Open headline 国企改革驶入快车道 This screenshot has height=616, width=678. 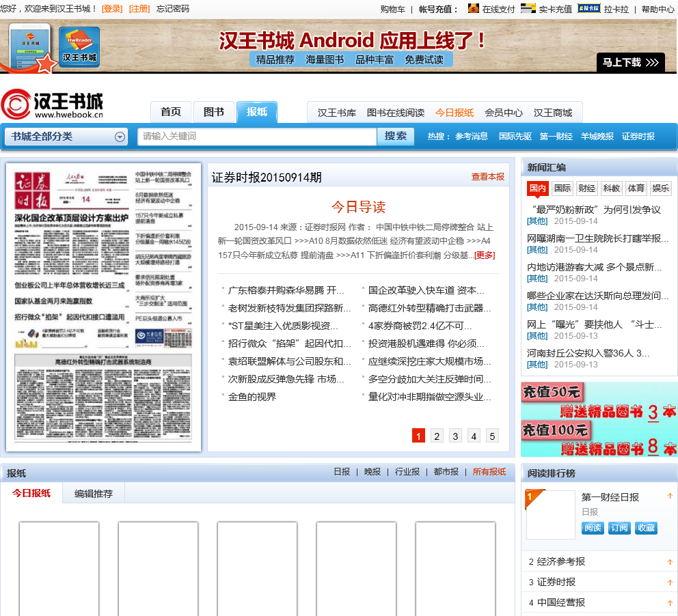(426, 290)
